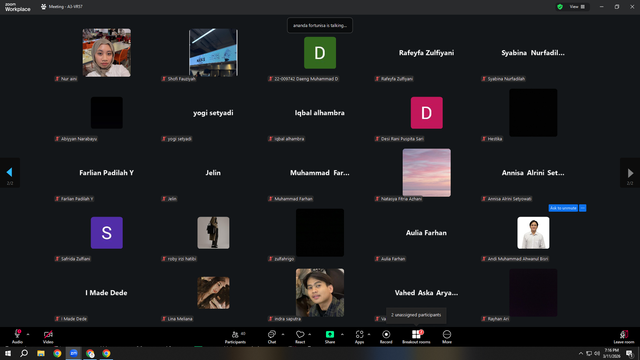Viewport: 640px width, 360px height.
Task: Select roby irzi habibi's thumbnail
Action: (x=213, y=233)
